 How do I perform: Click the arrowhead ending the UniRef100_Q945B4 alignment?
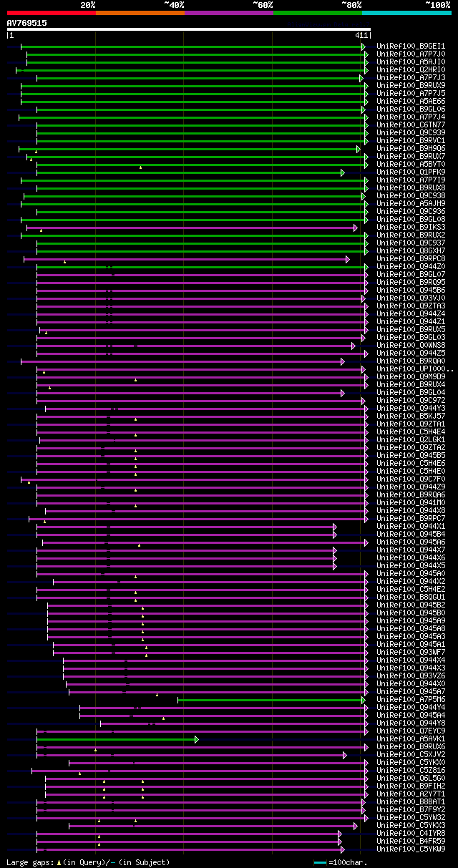(x=335, y=535)
